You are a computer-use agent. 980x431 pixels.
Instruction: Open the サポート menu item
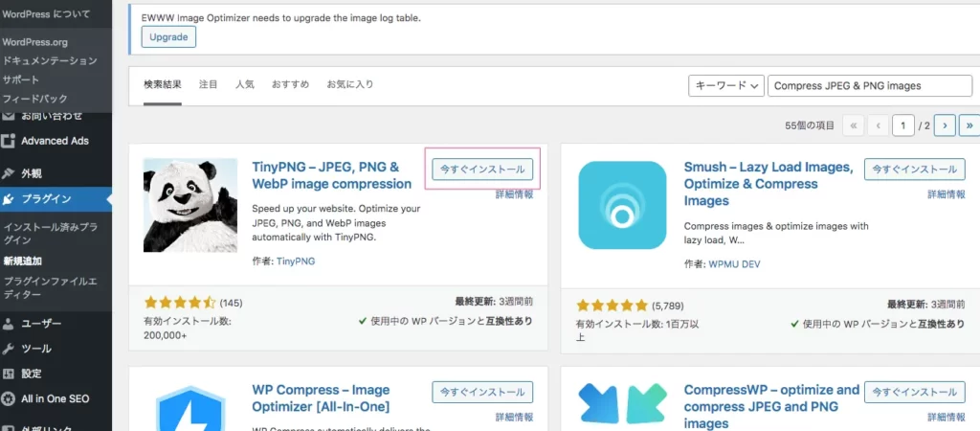point(21,79)
